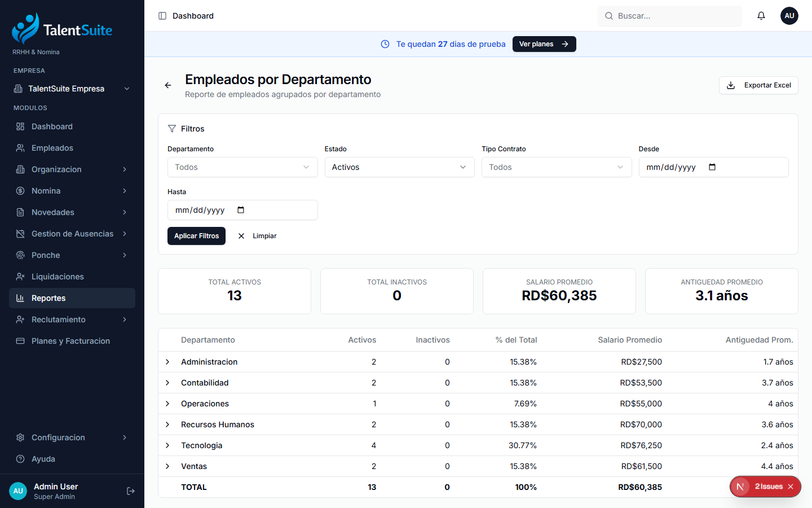Open the Estado dropdown showing Activos
This screenshot has height=508, width=812.
(399, 167)
